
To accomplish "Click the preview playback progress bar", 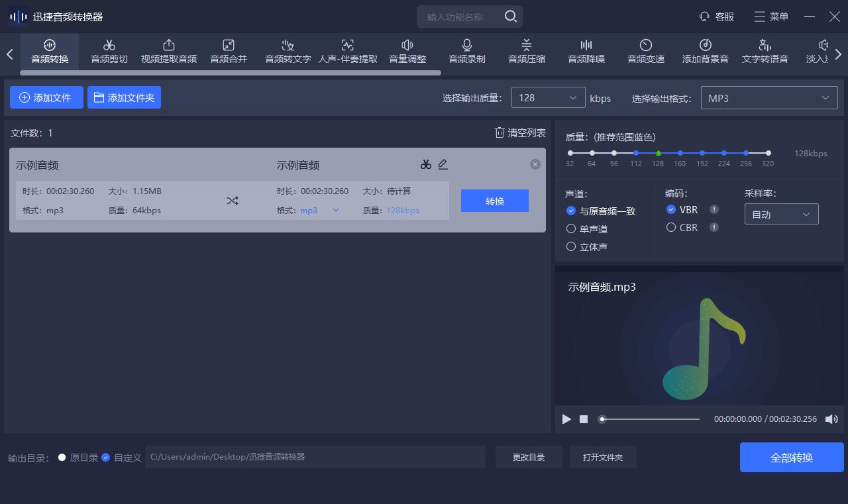I will point(649,419).
